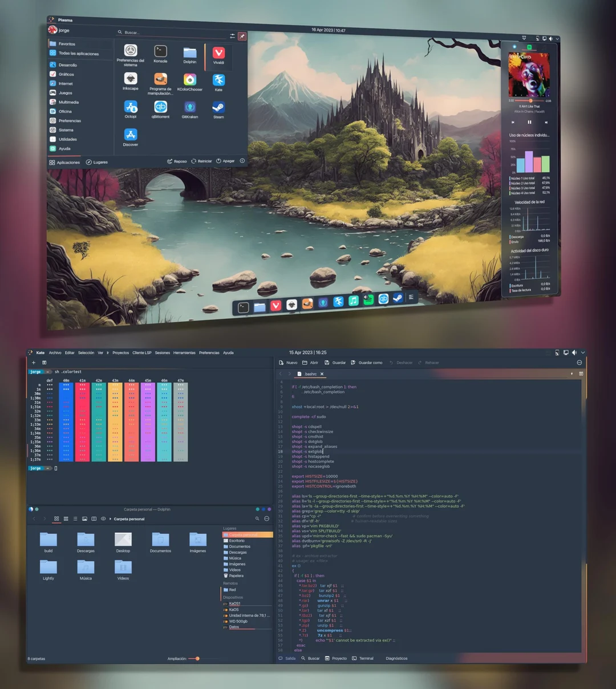Pause the Alice in Chains track

[529, 122]
